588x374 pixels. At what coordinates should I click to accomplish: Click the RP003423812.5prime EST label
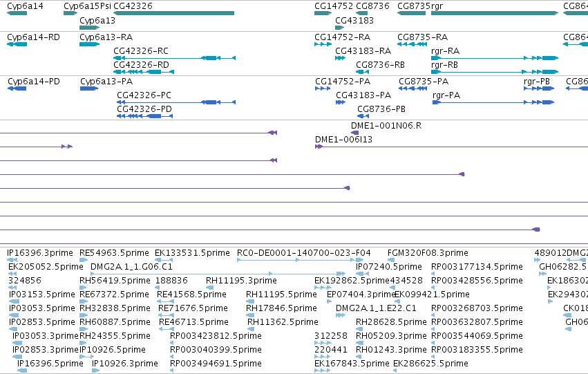(x=216, y=336)
